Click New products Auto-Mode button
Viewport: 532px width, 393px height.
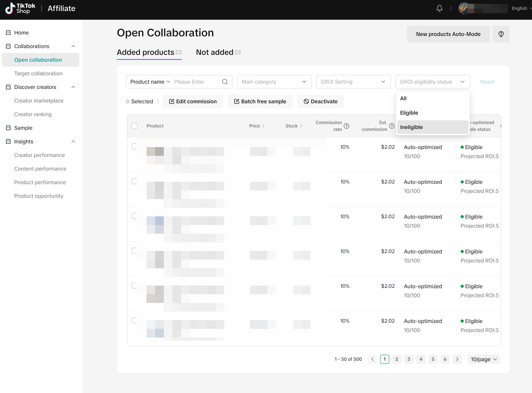tap(448, 34)
